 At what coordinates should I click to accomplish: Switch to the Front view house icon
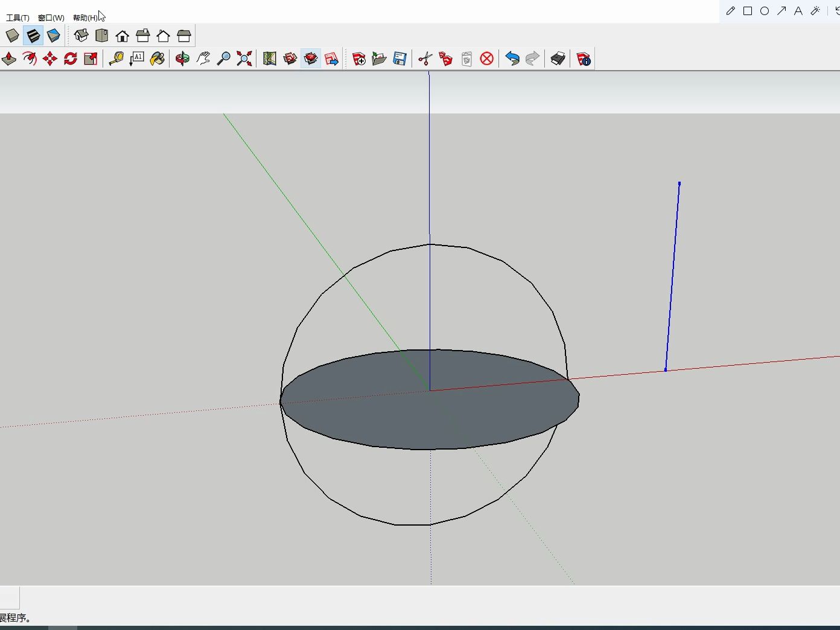(x=122, y=36)
